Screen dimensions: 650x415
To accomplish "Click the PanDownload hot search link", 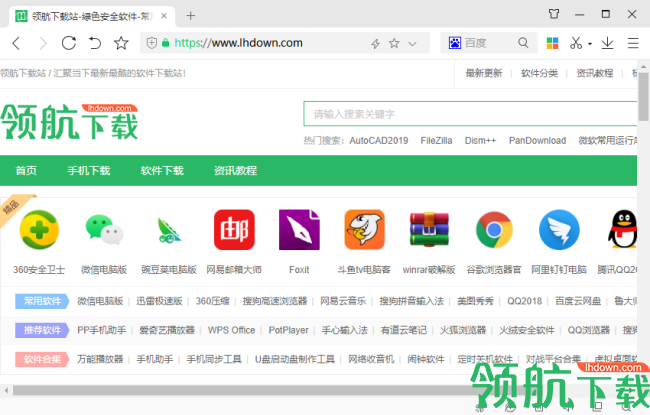I will coord(537,141).
